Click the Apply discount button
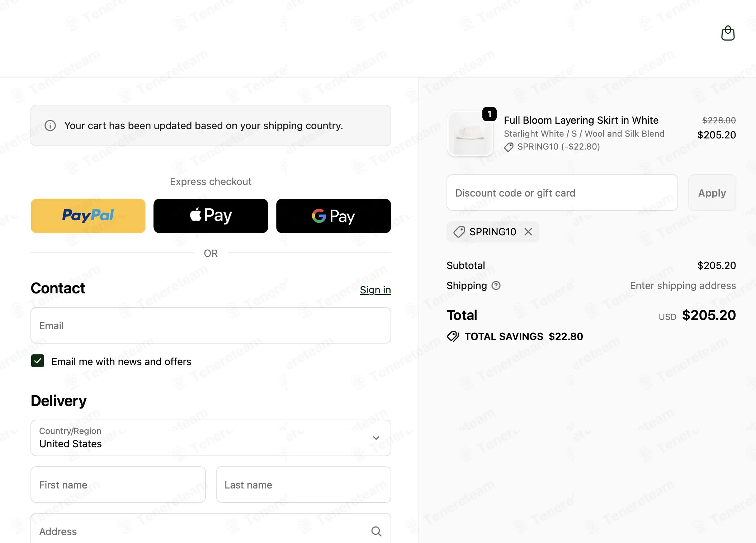This screenshot has width=756, height=543. pyautogui.click(x=712, y=193)
